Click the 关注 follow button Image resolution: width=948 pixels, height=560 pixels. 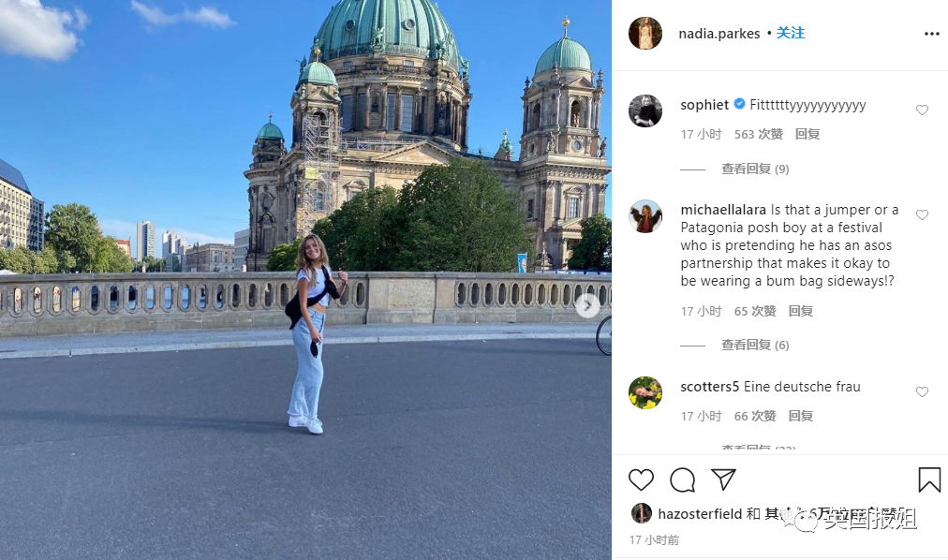pos(791,33)
